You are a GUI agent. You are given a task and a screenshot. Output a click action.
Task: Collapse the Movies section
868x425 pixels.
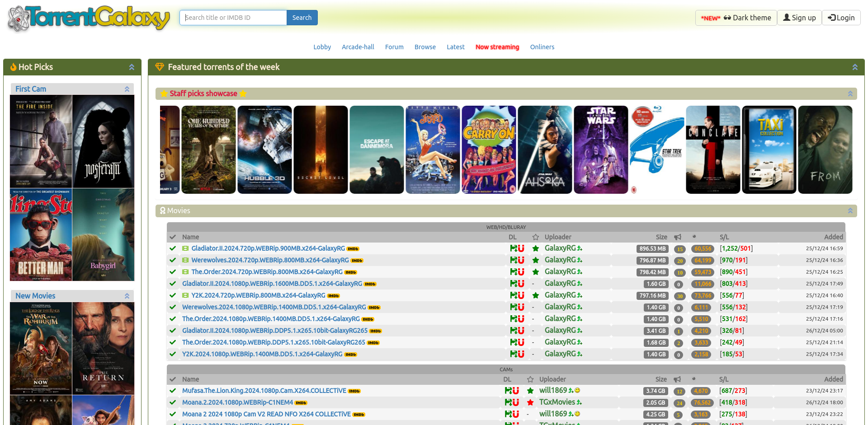(850, 210)
